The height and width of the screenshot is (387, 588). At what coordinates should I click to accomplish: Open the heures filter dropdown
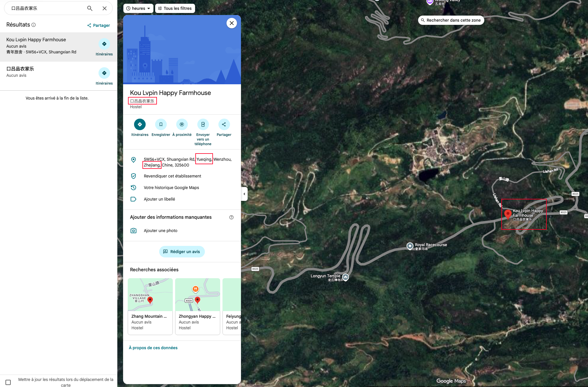pyautogui.click(x=138, y=8)
